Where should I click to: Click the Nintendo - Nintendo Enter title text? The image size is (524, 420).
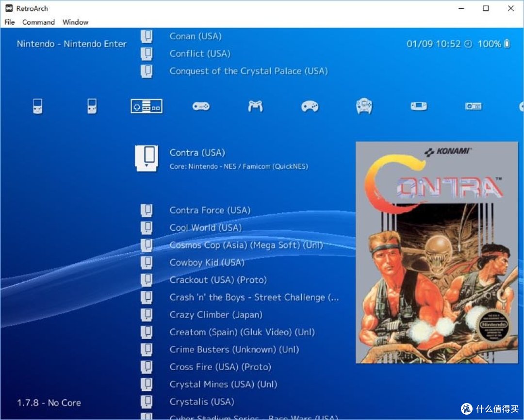pyautogui.click(x=71, y=44)
